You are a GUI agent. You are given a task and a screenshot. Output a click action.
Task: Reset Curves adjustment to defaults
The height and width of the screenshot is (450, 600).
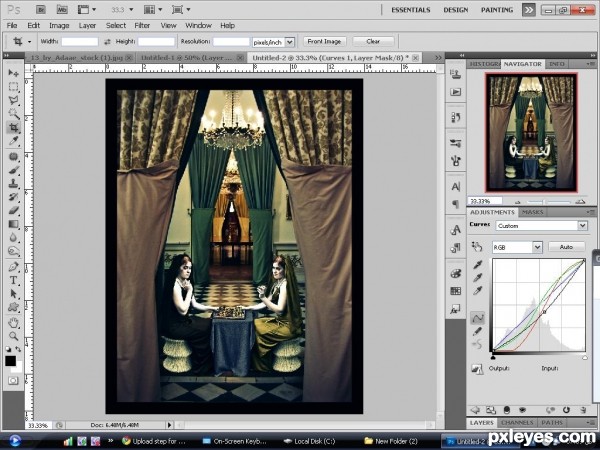pos(566,410)
